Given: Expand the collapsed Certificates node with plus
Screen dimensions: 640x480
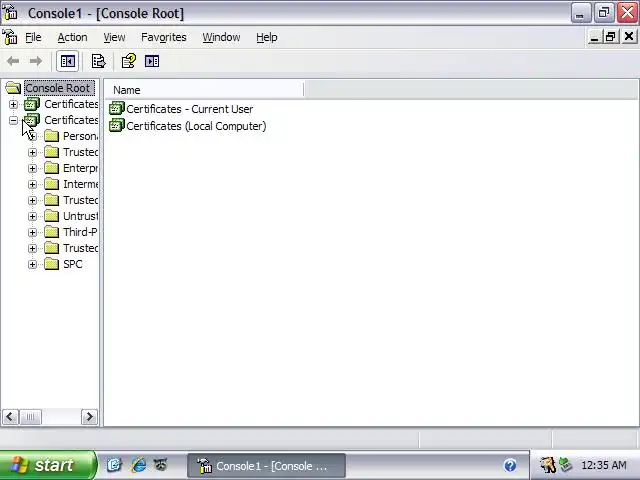Looking at the screenshot, I should [13, 104].
